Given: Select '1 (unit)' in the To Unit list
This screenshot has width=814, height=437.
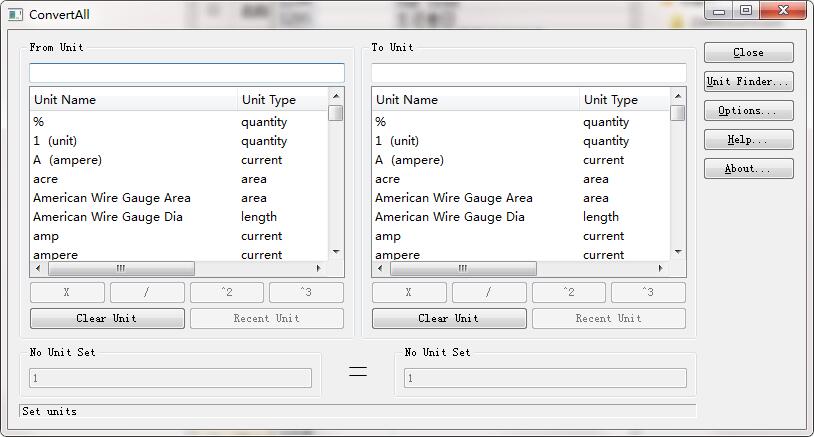Looking at the screenshot, I should coord(397,141).
